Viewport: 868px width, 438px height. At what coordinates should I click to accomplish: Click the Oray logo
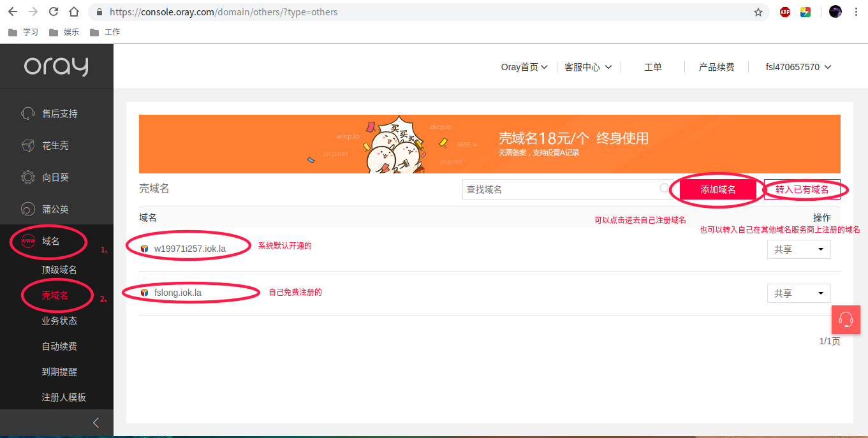point(56,66)
